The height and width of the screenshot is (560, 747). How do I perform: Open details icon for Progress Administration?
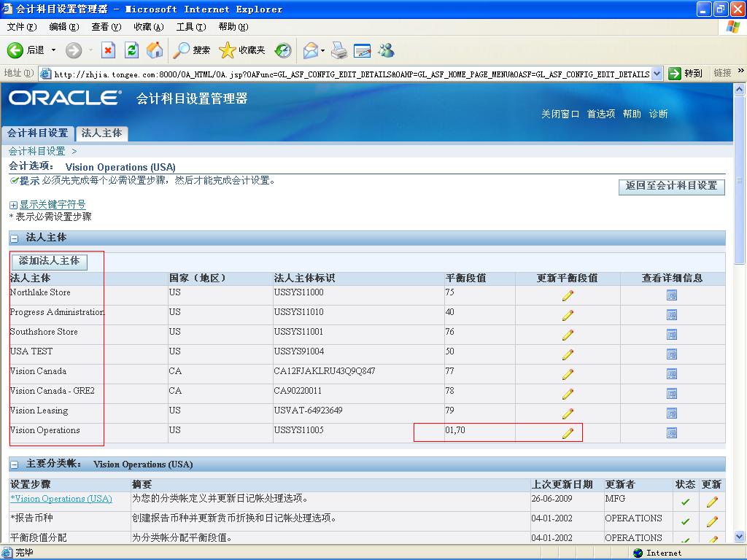click(x=672, y=315)
